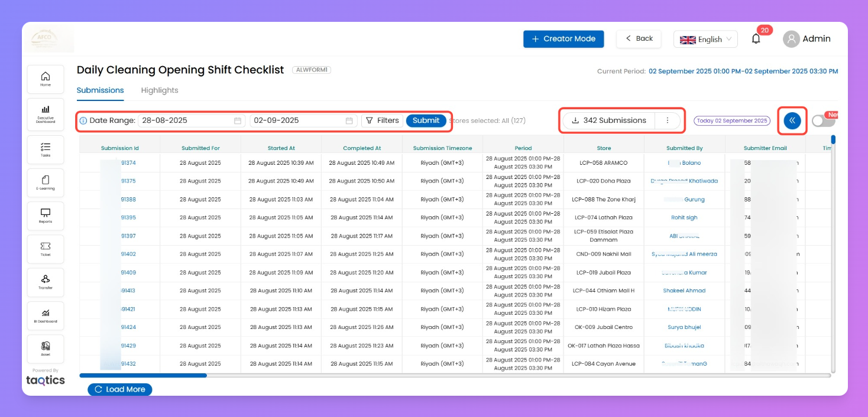Click the Completed At column header
This screenshot has height=417, width=868.
362,148
